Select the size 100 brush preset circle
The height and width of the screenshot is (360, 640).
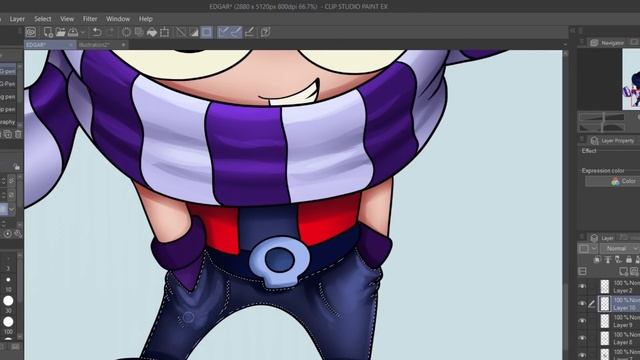[8, 322]
